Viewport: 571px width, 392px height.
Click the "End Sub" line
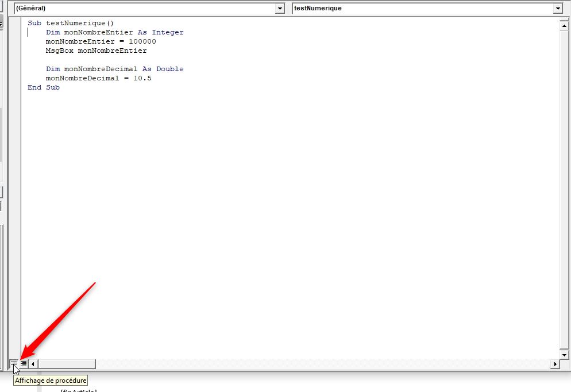pyautogui.click(x=44, y=87)
